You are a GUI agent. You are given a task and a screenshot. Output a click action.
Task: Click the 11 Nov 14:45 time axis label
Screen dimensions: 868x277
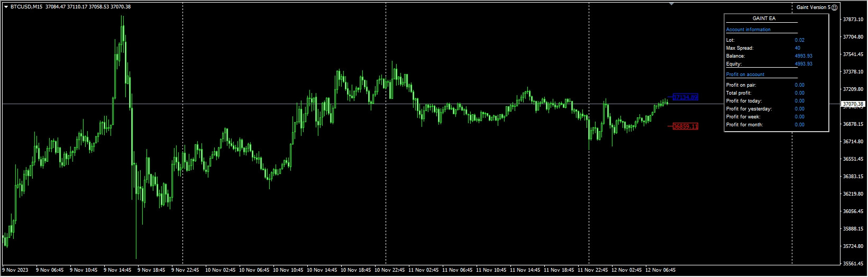pyautogui.click(x=525, y=270)
